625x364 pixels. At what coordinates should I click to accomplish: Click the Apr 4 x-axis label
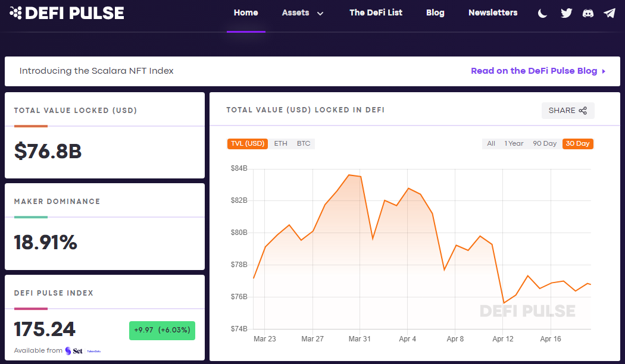click(x=407, y=339)
